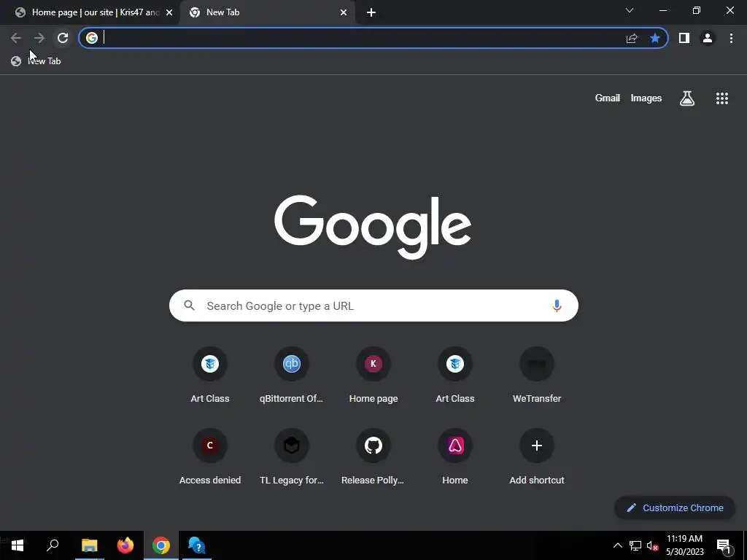Open the Images link

click(x=646, y=98)
